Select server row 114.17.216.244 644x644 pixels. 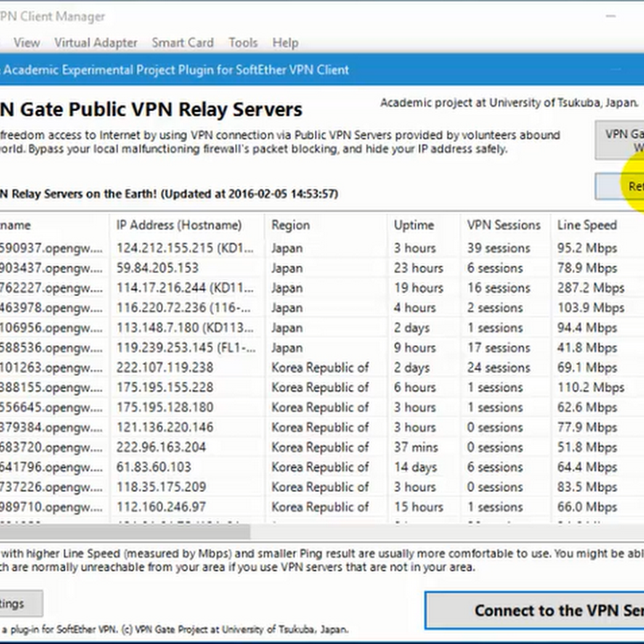(322, 288)
